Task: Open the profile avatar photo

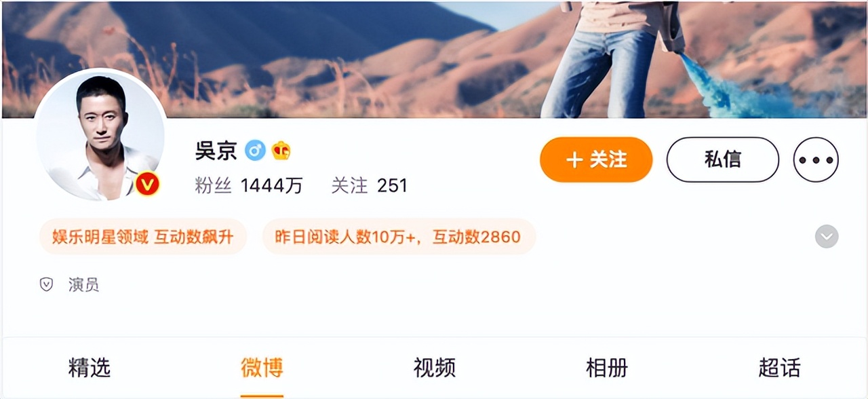Action: (x=100, y=135)
